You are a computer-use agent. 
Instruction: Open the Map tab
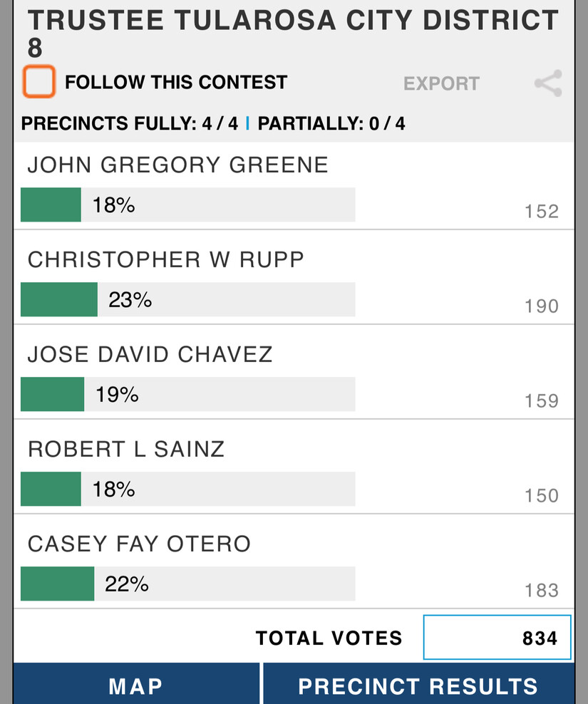(x=135, y=685)
